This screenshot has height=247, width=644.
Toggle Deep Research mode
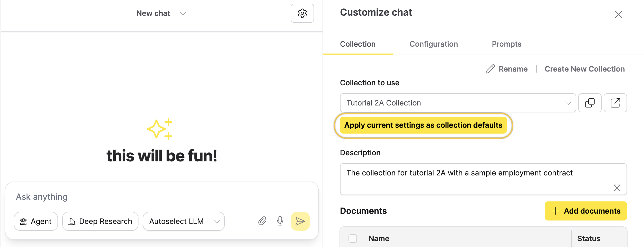[100, 221]
